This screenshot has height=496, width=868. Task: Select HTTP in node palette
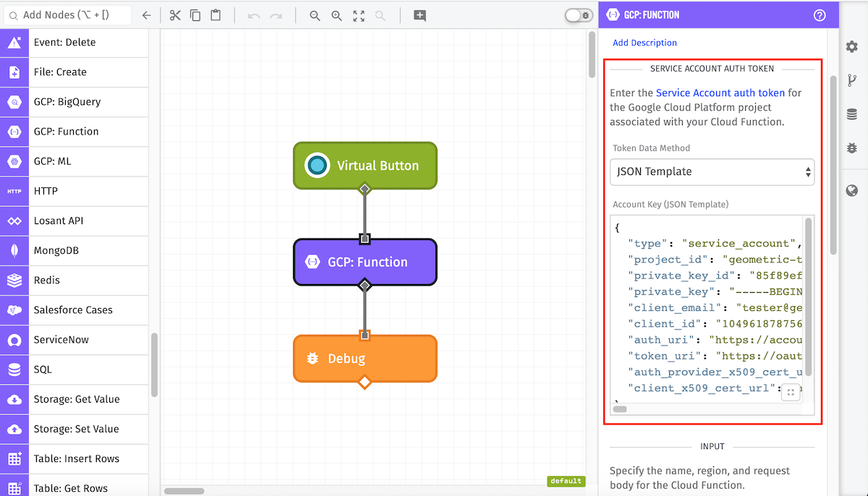click(x=74, y=191)
